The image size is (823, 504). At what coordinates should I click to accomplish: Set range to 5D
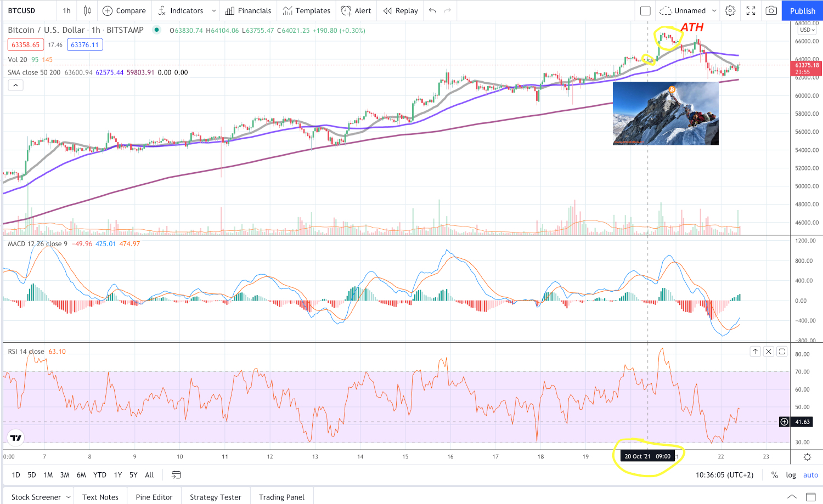(32, 475)
